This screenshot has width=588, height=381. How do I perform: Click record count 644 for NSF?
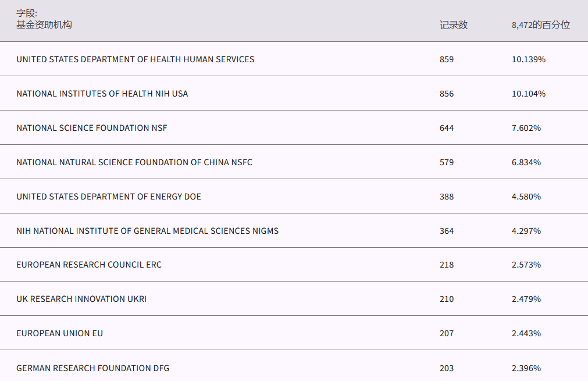447,128
